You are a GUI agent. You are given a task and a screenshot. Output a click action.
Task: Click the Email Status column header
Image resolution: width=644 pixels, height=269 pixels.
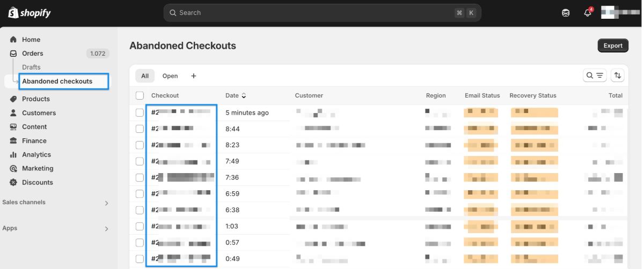click(482, 95)
